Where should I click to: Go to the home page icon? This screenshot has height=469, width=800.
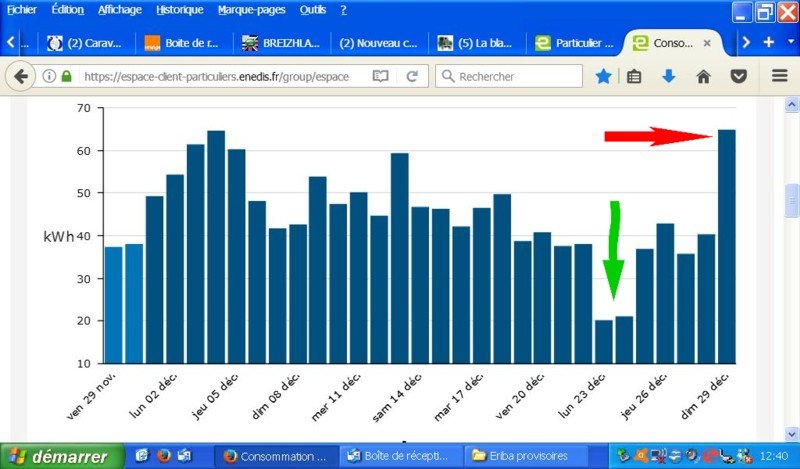(704, 76)
